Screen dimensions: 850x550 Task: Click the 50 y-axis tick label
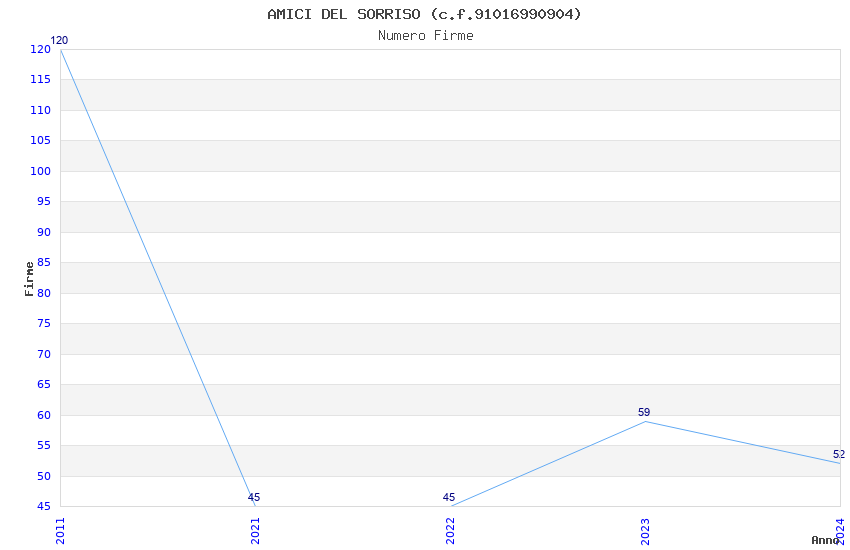coord(44,476)
